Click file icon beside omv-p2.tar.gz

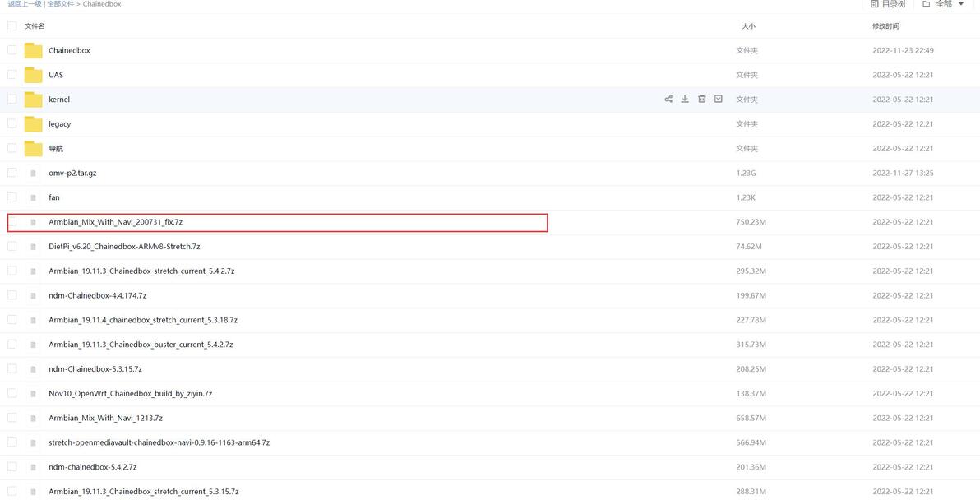33,174
